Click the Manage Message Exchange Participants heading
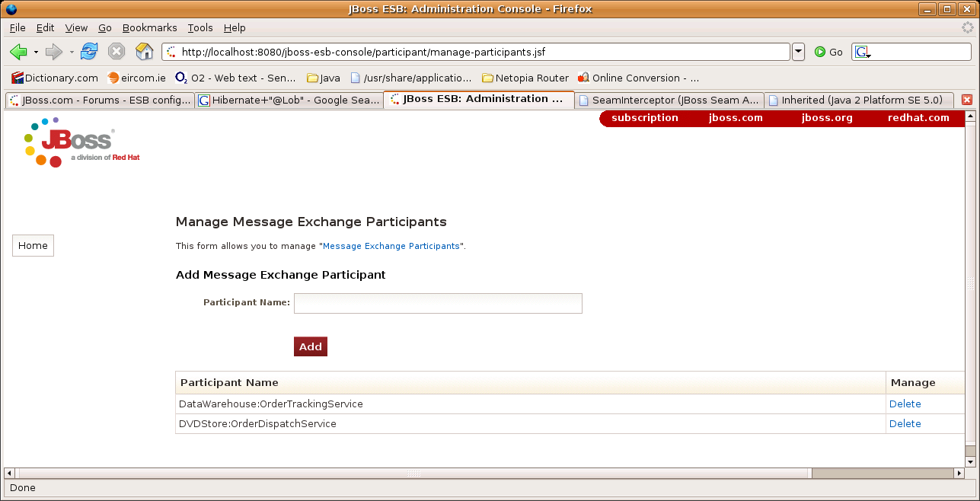 pos(311,222)
